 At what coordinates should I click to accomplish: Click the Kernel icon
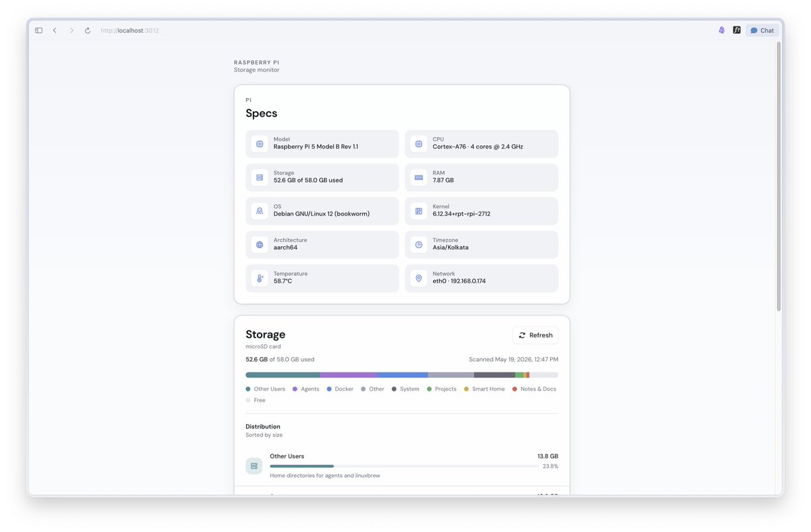(419, 211)
